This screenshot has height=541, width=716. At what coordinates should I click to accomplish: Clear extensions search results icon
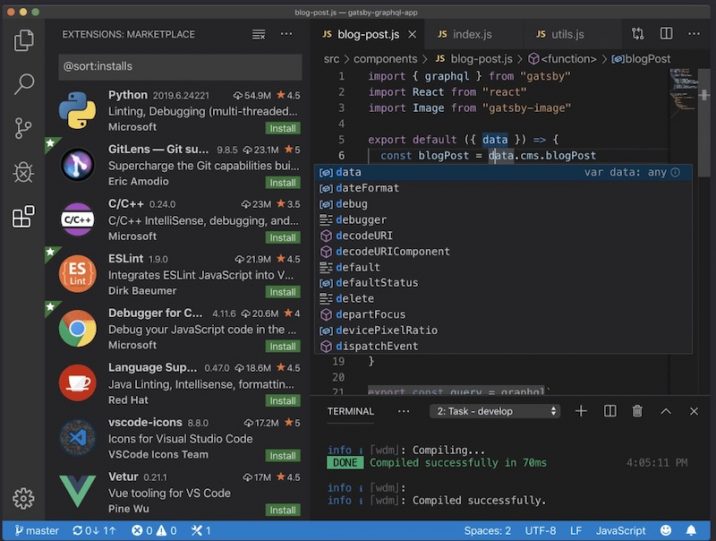[x=258, y=34]
